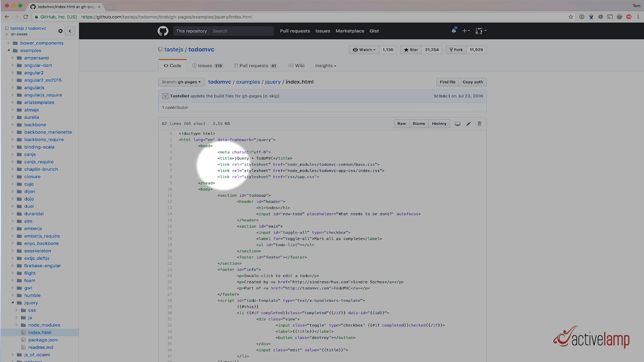
Task: Click Copy path button
Action: tap(473, 82)
